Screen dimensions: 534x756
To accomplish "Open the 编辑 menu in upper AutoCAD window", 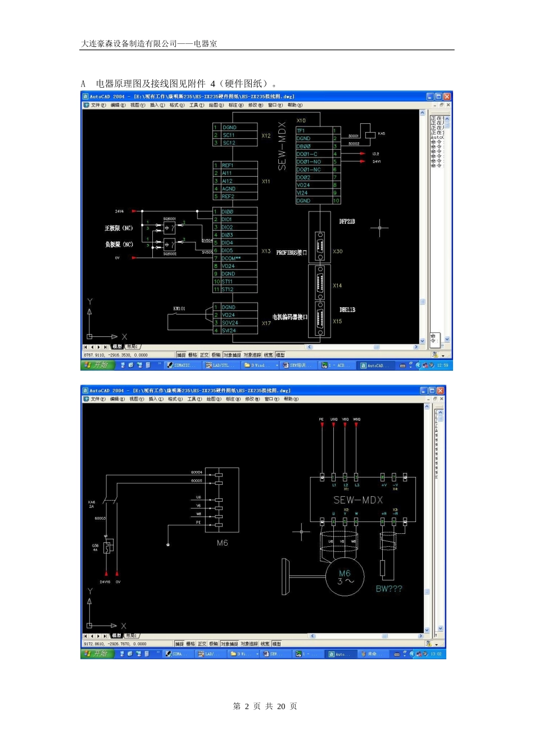I will point(118,105).
